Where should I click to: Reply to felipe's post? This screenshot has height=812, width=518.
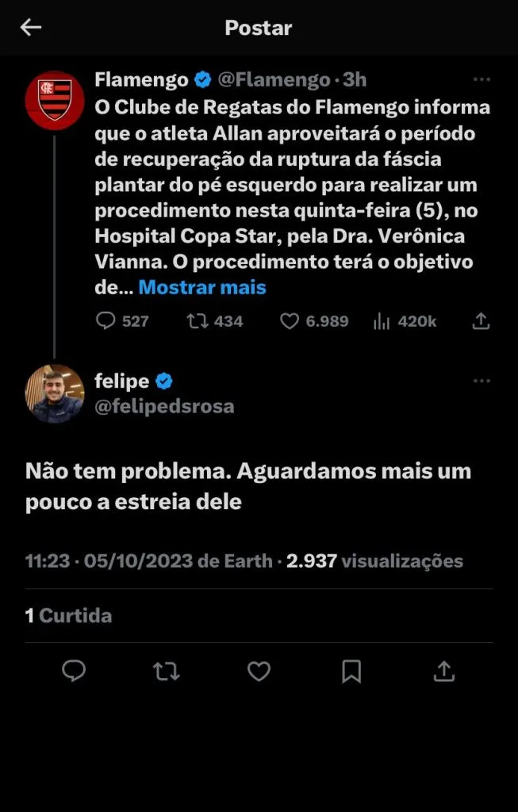pos(74,672)
